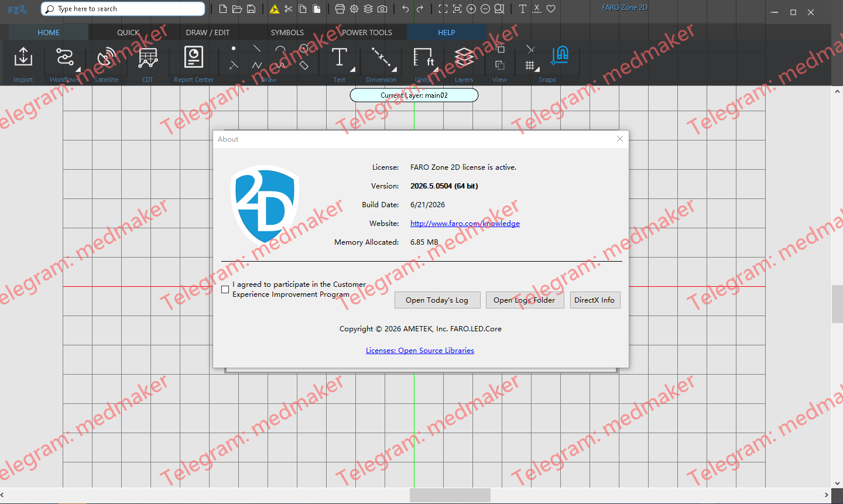Image resolution: width=843 pixels, height=504 pixels.
Task: Copy selection with the copy icon
Action: (x=303, y=9)
